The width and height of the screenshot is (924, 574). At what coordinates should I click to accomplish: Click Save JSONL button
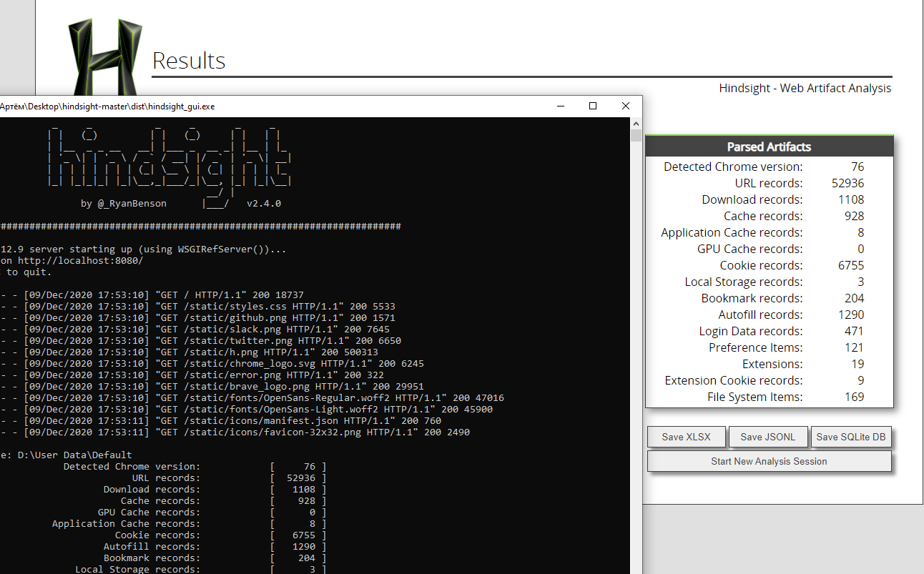click(x=767, y=437)
